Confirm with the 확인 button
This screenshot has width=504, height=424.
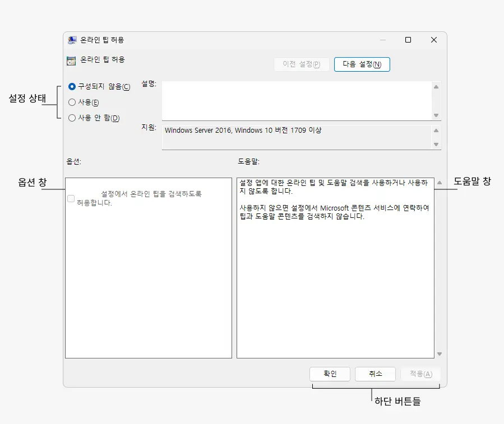click(x=330, y=374)
